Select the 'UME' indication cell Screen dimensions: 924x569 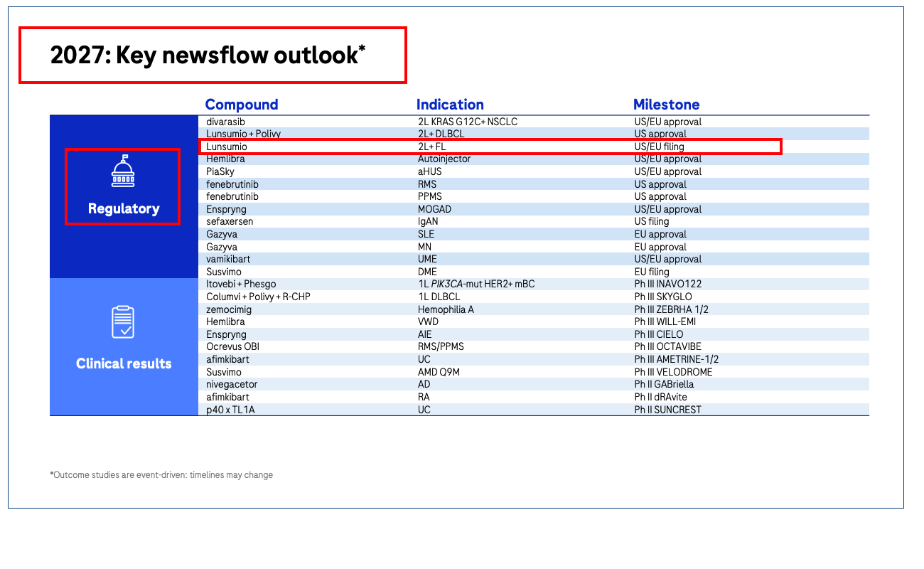coord(427,259)
